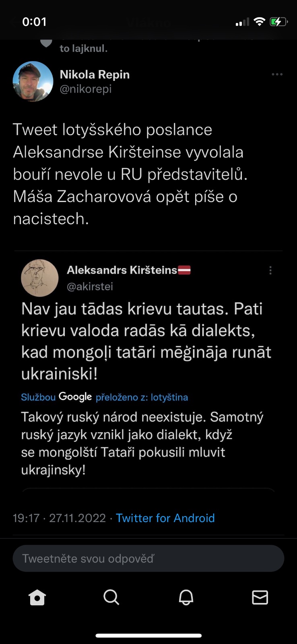Open the quoted tweet's vertical dots menu
This screenshot has width=297, height=644.
270,270
